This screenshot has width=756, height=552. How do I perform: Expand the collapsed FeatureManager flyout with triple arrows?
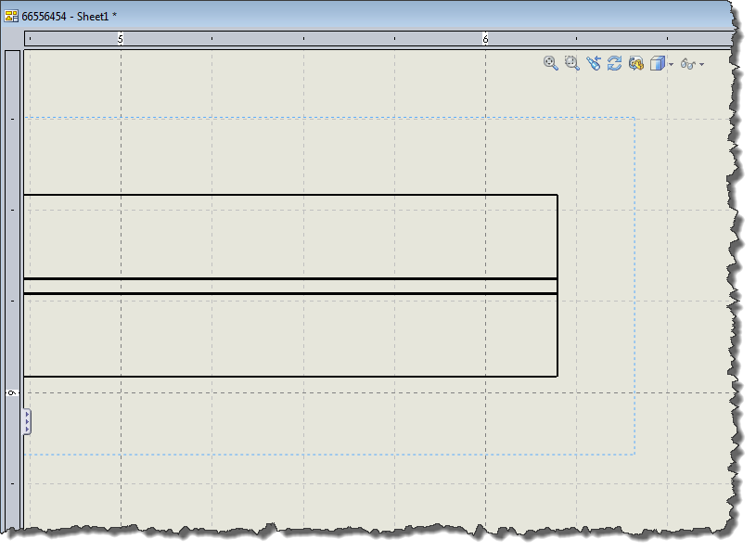(26, 422)
